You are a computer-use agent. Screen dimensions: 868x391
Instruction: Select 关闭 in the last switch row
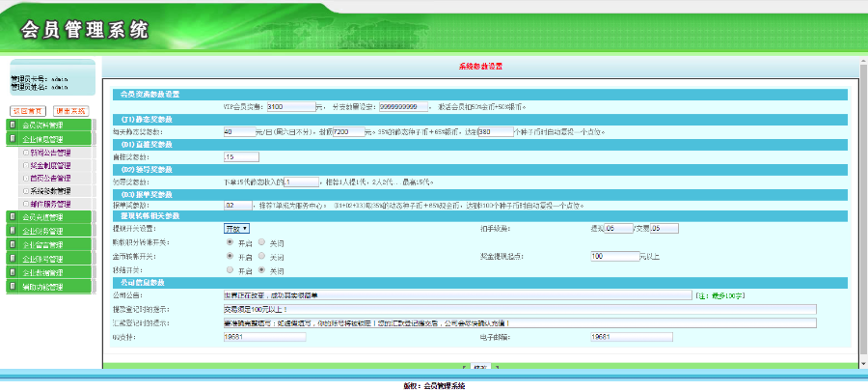point(261,270)
